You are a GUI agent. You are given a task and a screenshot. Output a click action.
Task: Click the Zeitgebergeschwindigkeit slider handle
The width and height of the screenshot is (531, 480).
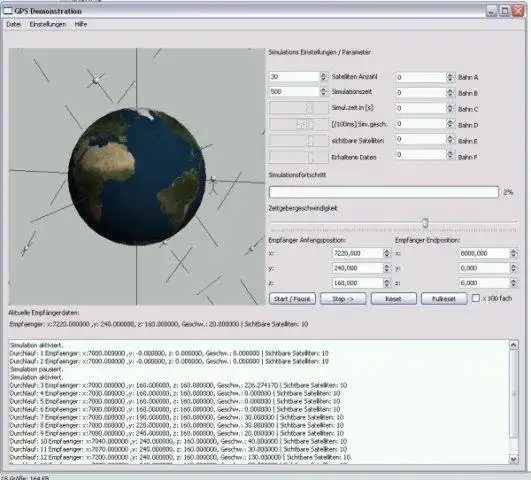click(425, 223)
